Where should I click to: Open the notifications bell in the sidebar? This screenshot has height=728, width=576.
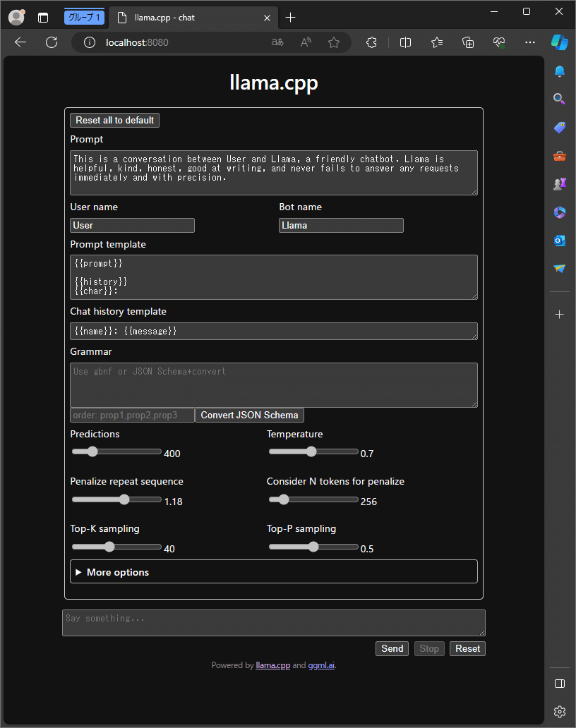click(x=559, y=71)
